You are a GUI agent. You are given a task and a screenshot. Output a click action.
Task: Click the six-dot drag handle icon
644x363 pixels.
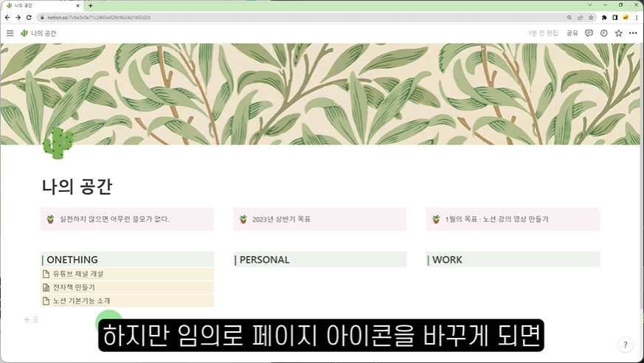coord(35,319)
